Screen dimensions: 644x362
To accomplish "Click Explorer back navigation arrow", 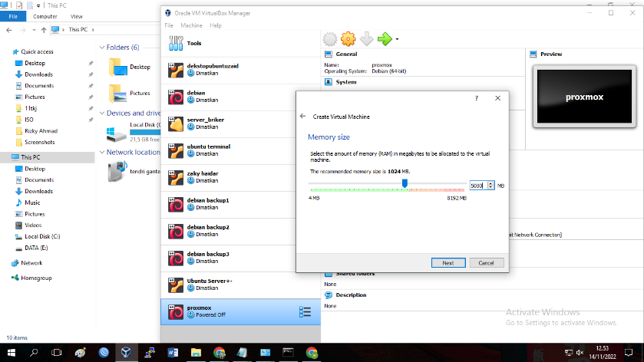I will (x=9, y=30).
